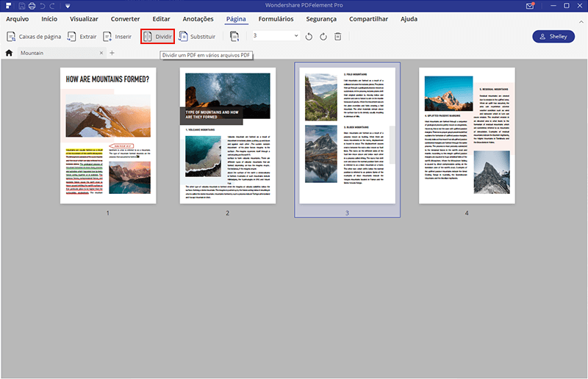
Task: Open the Formulários tab
Action: pos(276,19)
